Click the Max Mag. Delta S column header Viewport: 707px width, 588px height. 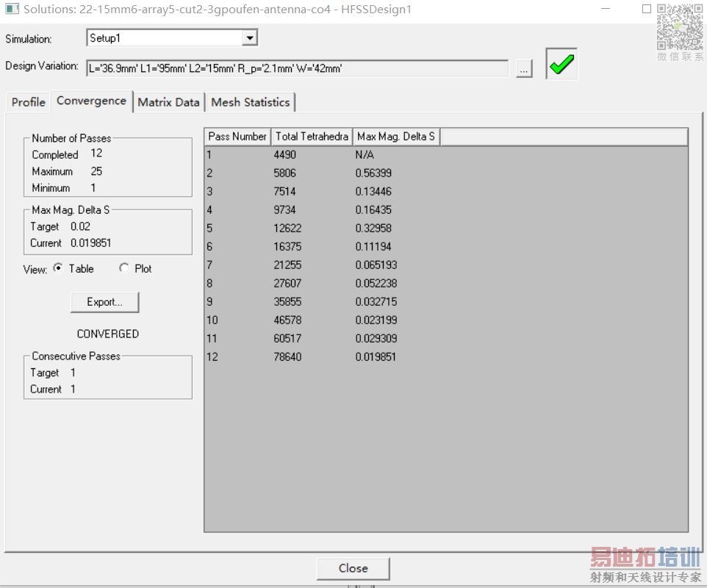point(396,137)
